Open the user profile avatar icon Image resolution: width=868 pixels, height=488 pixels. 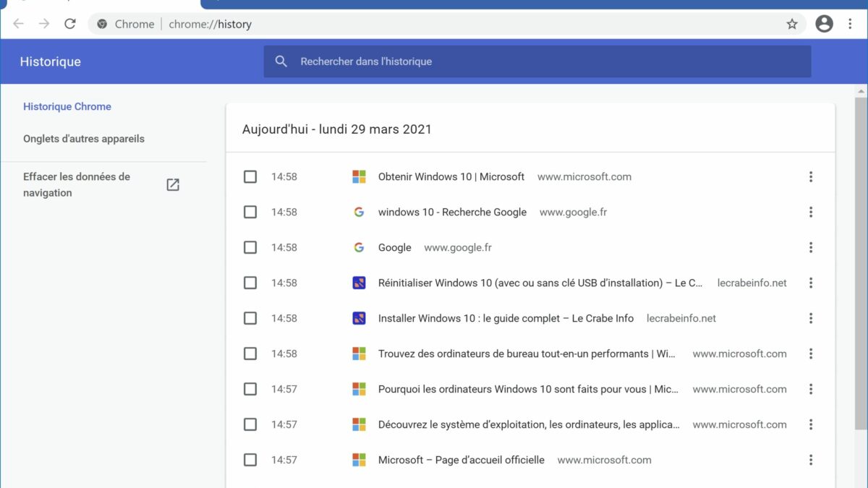(824, 24)
